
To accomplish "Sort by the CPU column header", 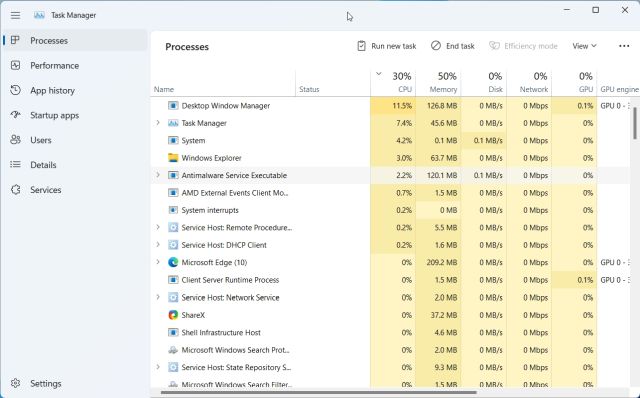I will tap(393, 83).
